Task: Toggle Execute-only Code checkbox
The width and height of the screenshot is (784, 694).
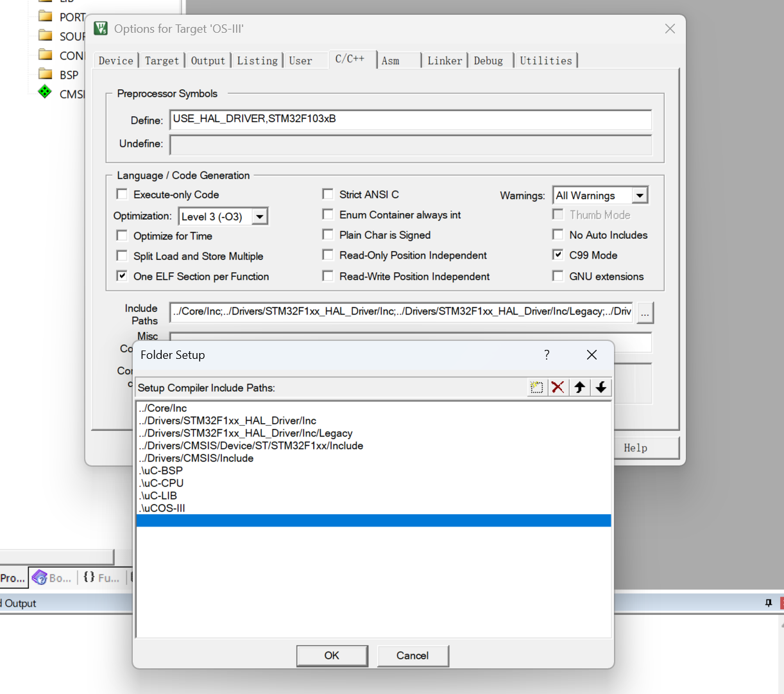Action: (122, 194)
